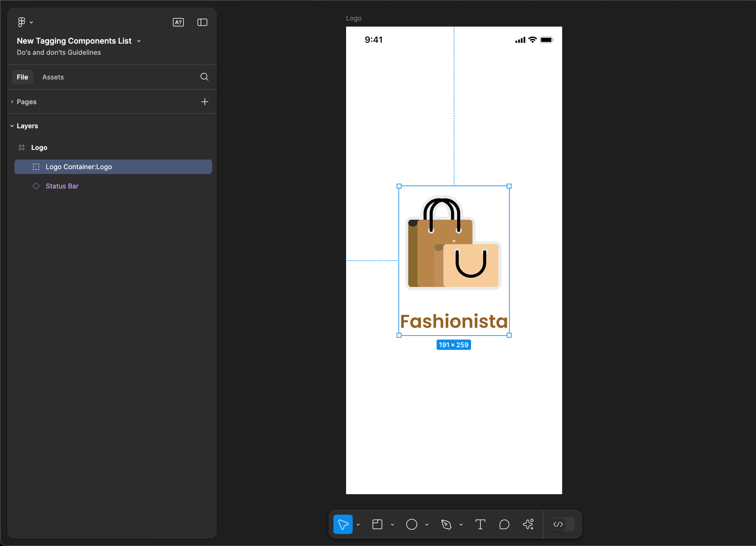Image resolution: width=756 pixels, height=546 pixels.
Task: Click the Logo frame hash icon
Action: pyautogui.click(x=22, y=148)
